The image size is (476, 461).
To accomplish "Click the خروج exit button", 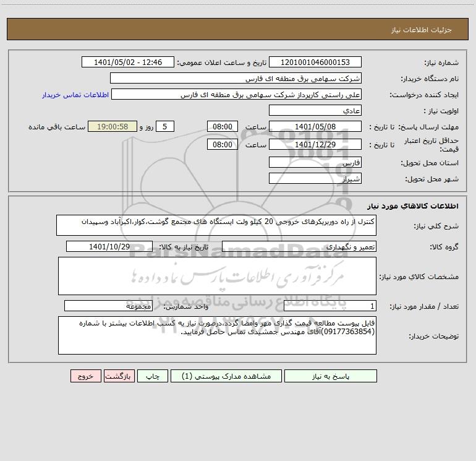I will click(85, 376).
